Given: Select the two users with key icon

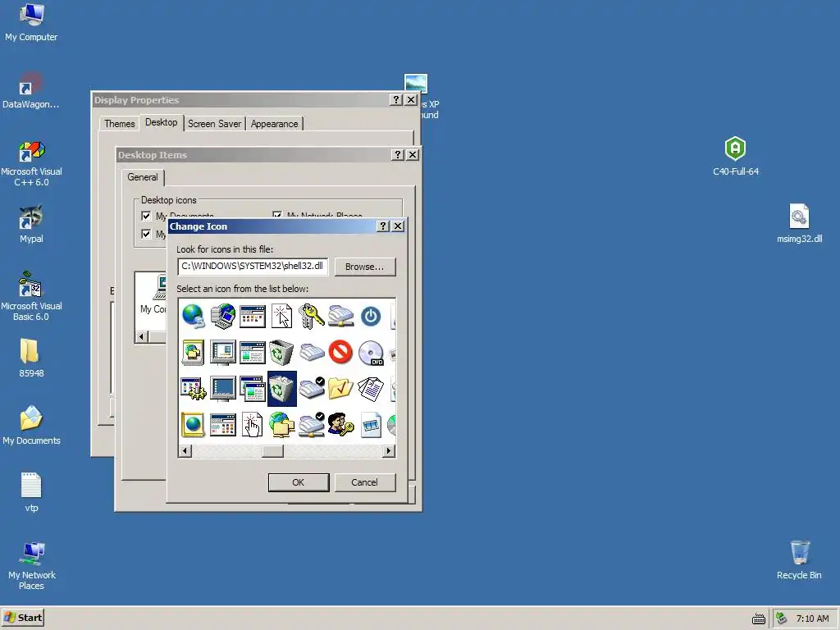Looking at the screenshot, I should [340, 426].
